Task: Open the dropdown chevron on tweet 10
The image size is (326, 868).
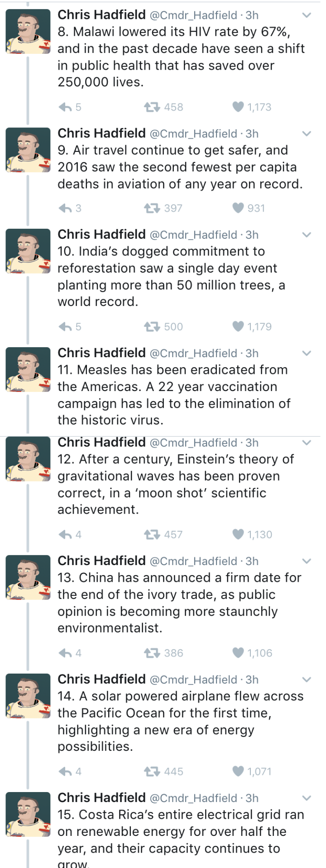Action: (x=307, y=235)
